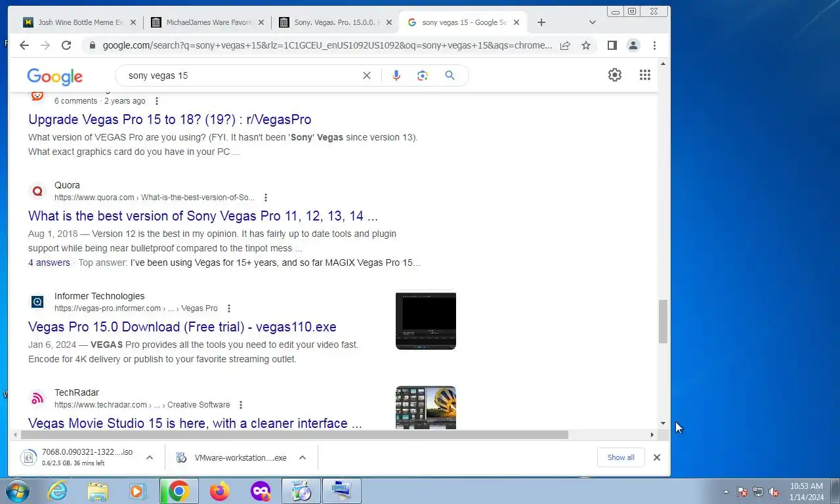Bookmark this page with the star icon

pyautogui.click(x=586, y=45)
